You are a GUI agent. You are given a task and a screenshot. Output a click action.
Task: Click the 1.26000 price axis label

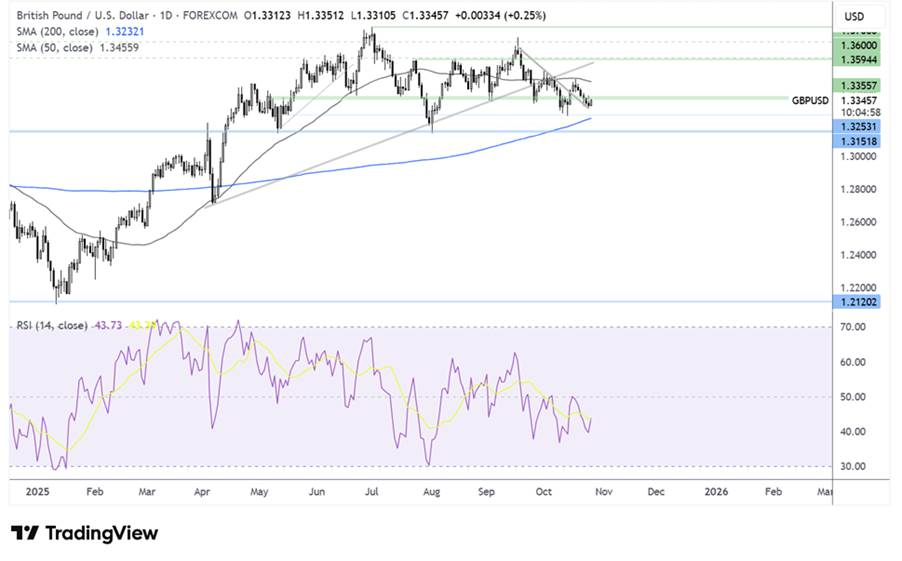point(858,222)
